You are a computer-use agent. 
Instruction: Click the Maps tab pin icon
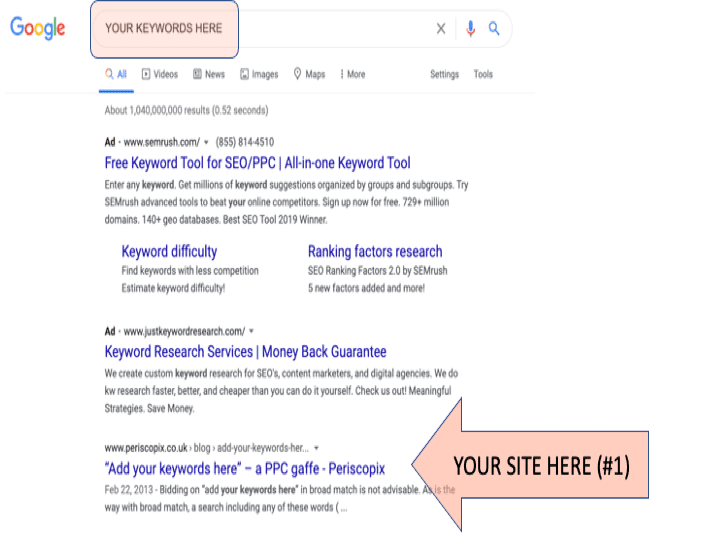tap(298, 74)
